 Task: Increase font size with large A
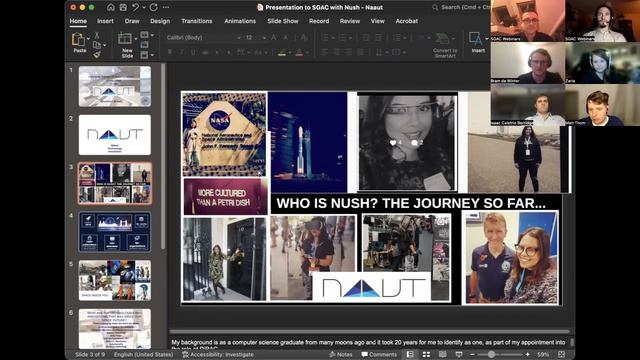tap(274, 38)
